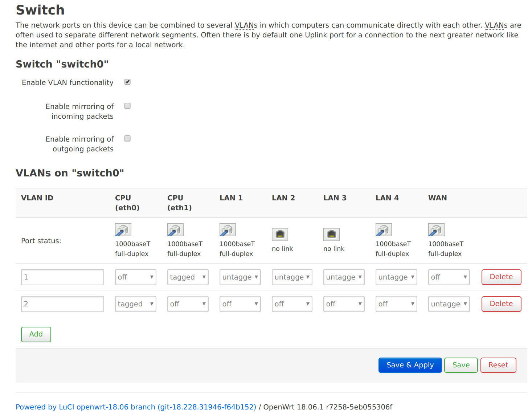The height and width of the screenshot is (420, 532).
Task: Delete the VLAN 1 row
Action: tap(502, 277)
